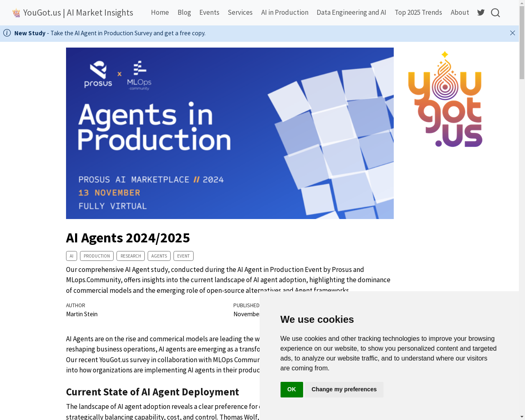Open the Events menu item

pyautogui.click(x=209, y=12)
